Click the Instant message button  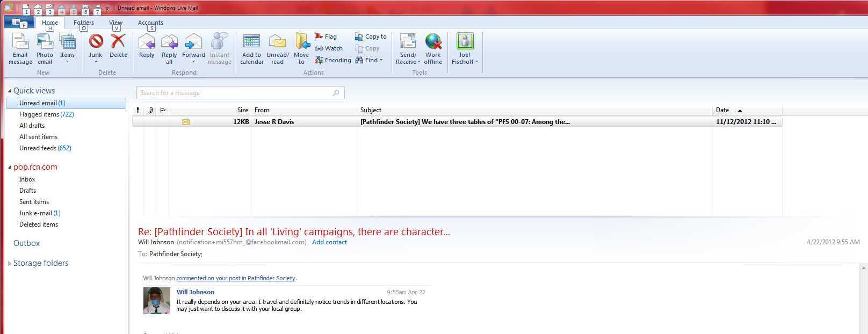220,49
